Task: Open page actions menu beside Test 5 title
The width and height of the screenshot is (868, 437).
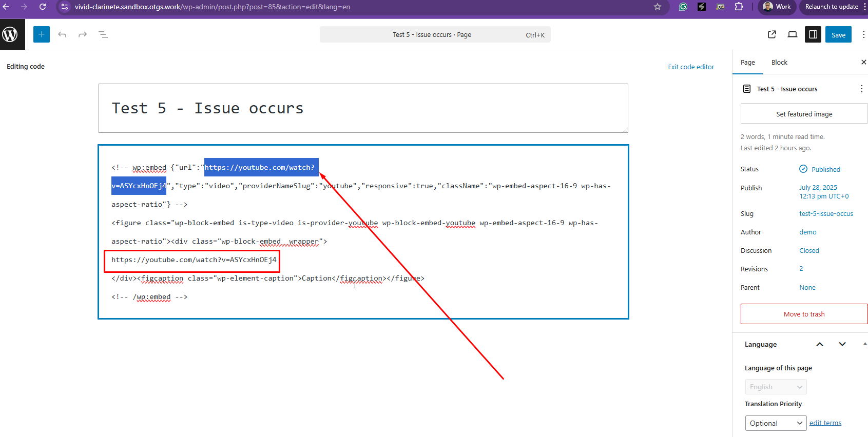Action: (861, 89)
